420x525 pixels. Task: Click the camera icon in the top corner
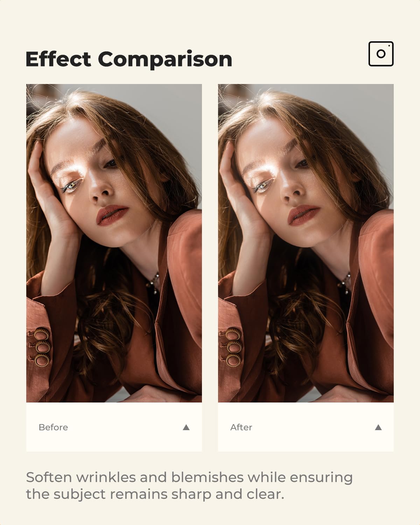pyautogui.click(x=381, y=54)
